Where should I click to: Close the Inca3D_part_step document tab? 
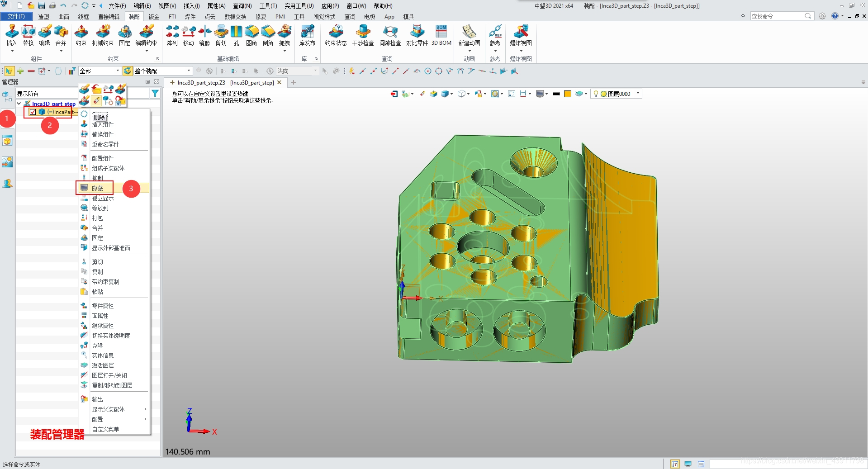click(280, 82)
